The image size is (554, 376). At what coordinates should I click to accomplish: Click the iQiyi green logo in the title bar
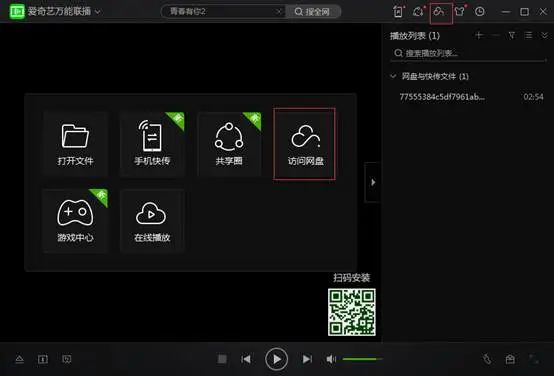[x=17, y=11]
